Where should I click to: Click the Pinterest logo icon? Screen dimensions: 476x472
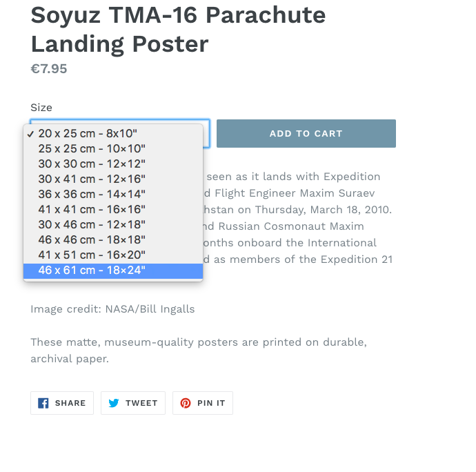pyautogui.click(x=186, y=404)
